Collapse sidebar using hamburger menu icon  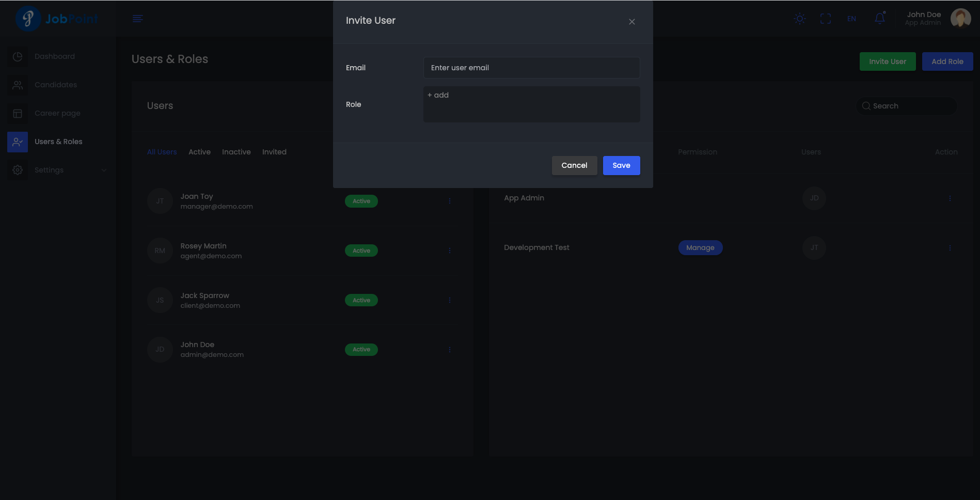[138, 19]
